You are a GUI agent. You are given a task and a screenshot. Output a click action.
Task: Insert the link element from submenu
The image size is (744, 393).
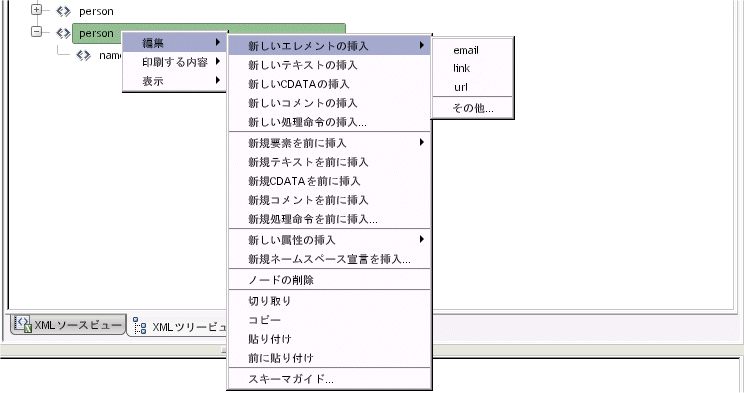point(473,68)
